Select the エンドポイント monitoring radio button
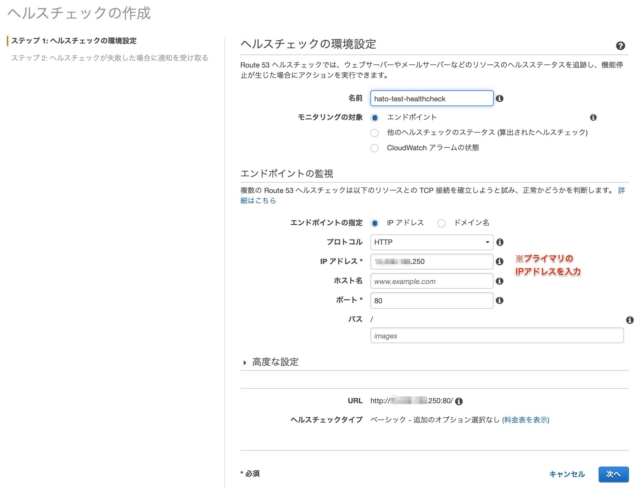This screenshot has height=488, width=640. pyautogui.click(x=374, y=118)
